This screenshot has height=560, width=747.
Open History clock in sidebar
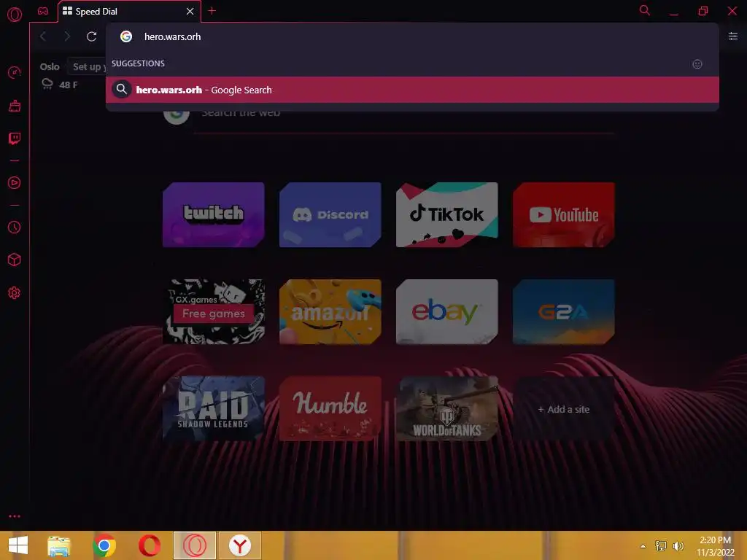pos(15,227)
